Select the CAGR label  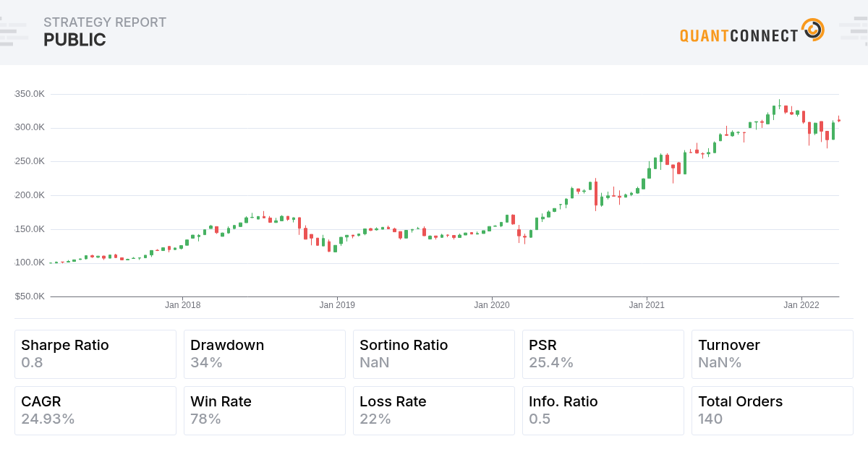41,402
